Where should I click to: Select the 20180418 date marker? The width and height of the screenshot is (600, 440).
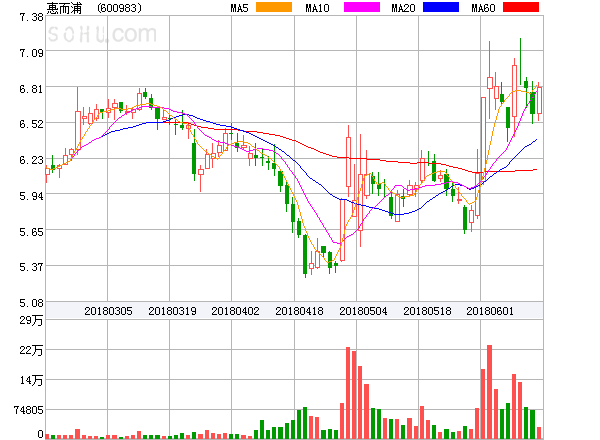tap(299, 311)
